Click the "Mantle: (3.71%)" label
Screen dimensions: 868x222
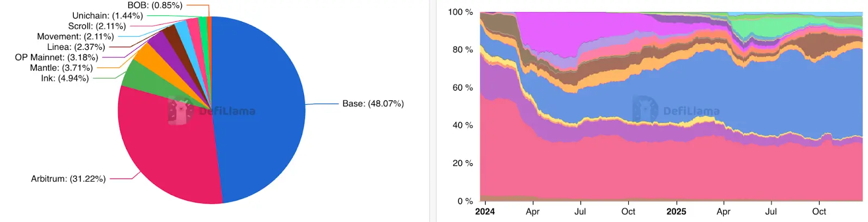point(61,68)
